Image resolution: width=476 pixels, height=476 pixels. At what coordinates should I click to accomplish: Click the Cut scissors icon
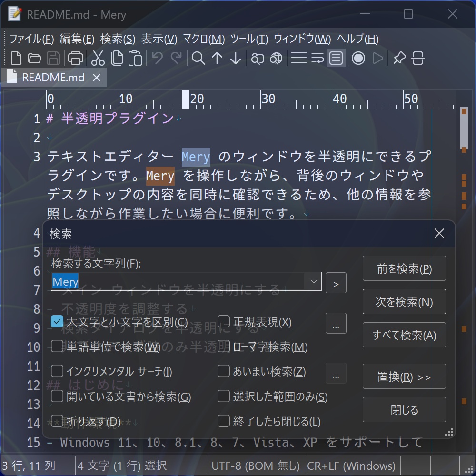(98, 58)
